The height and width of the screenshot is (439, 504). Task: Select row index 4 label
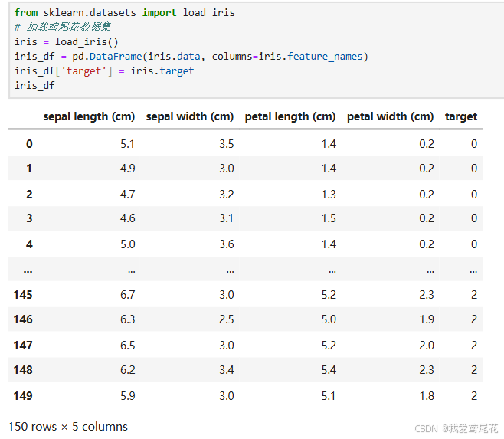pos(29,244)
